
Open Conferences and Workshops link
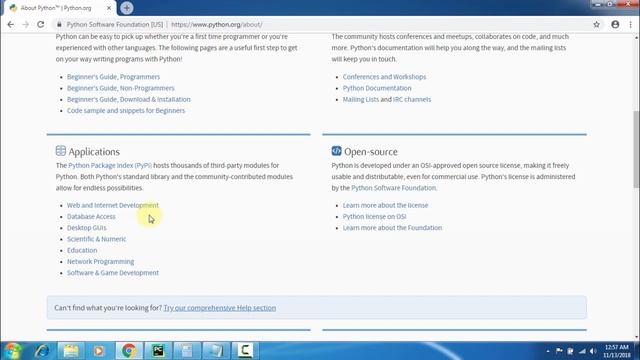[384, 77]
